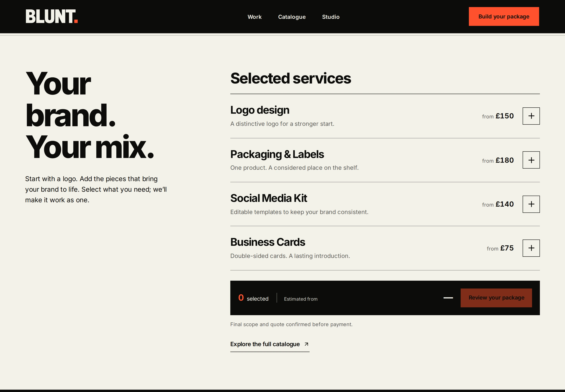The height and width of the screenshot is (392, 565).
Task: Click the Estimated from label
Action: (x=301, y=299)
